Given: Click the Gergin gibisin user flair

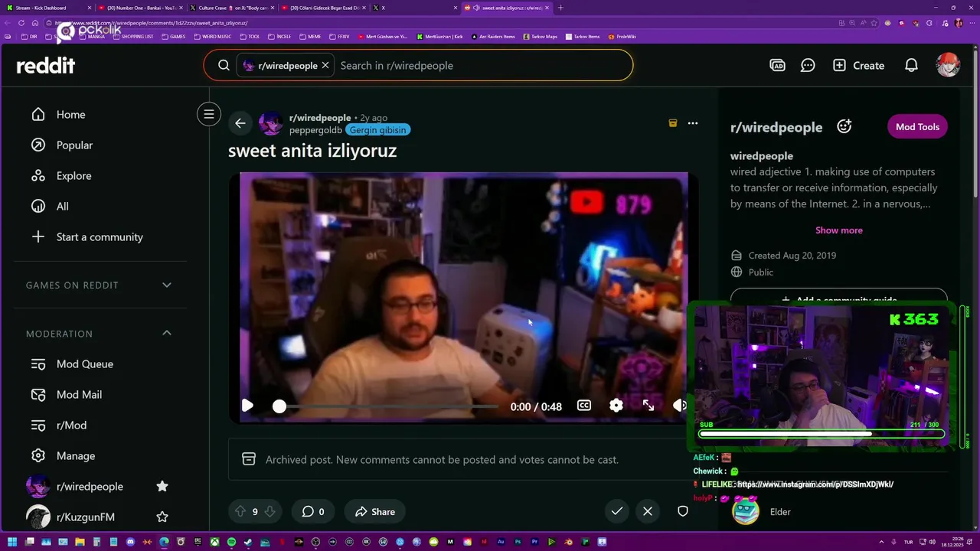Looking at the screenshot, I should [379, 130].
